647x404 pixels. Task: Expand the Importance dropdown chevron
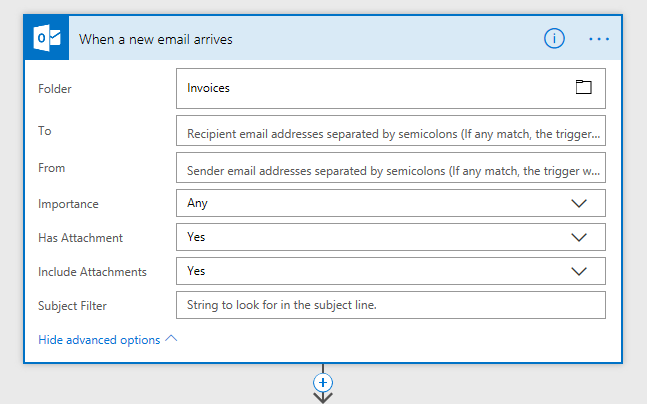pyautogui.click(x=579, y=203)
